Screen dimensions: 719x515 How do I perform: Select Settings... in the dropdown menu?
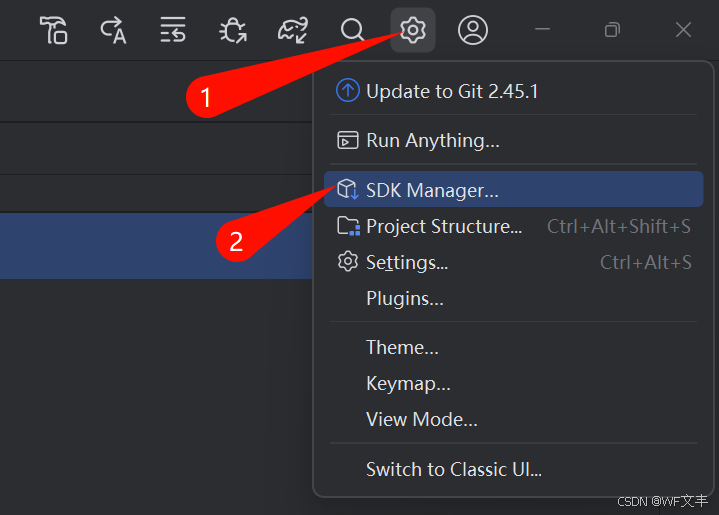click(406, 262)
